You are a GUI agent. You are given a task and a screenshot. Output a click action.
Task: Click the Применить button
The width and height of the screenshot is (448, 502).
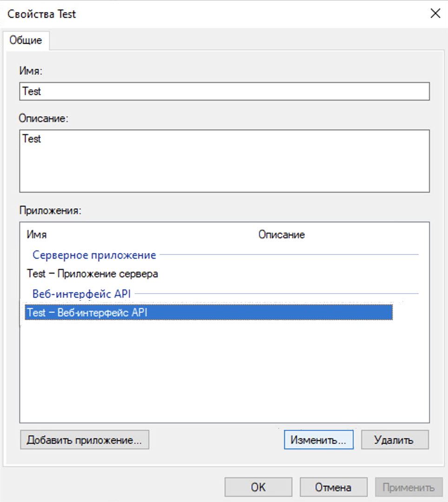pyautogui.click(x=408, y=487)
